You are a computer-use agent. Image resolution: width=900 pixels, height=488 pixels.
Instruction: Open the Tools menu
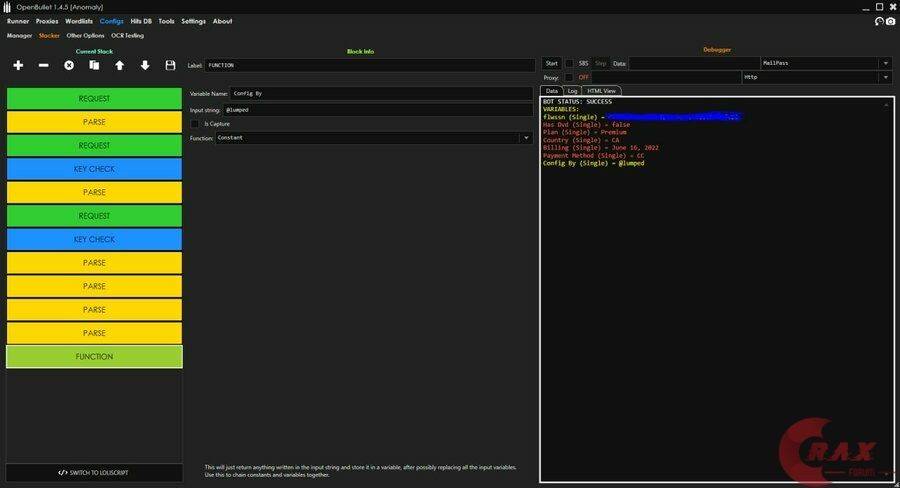(166, 21)
